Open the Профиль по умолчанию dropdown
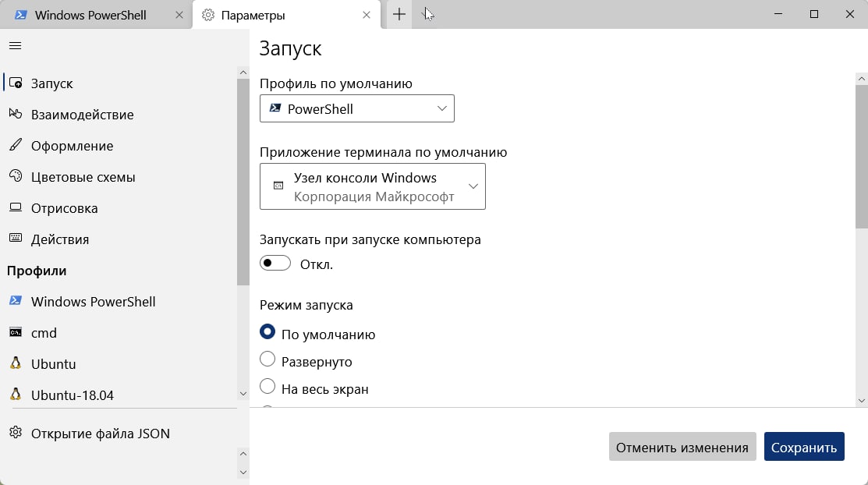The height and width of the screenshot is (485, 868). [357, 108]
